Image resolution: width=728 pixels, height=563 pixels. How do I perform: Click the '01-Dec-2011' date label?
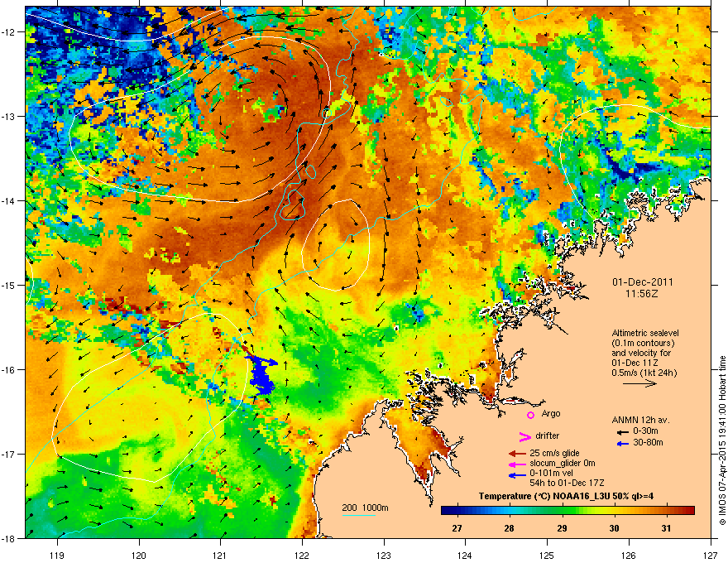(642, 282)
